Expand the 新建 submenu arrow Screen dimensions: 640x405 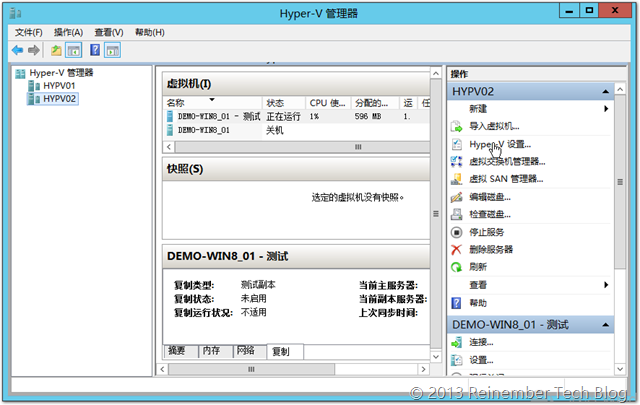point(606,109)
